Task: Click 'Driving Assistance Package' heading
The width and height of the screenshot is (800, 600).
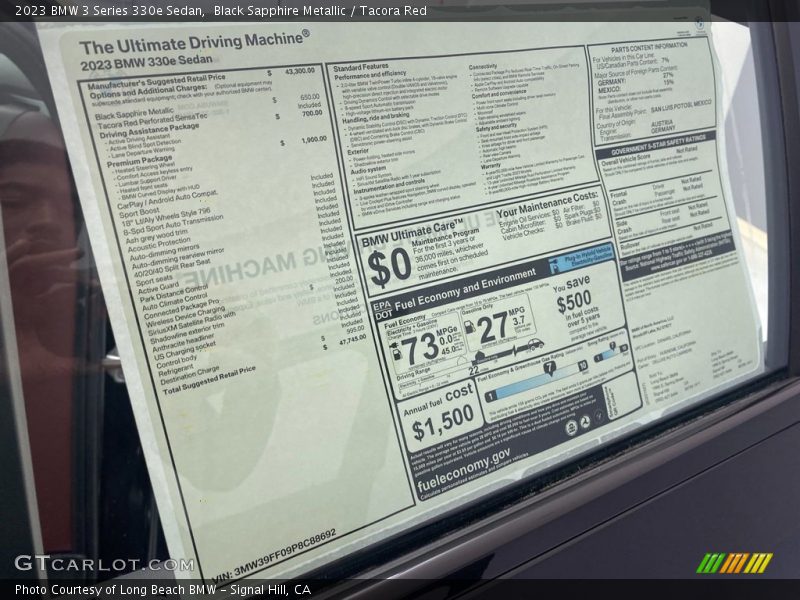Action: pos(149,131)
